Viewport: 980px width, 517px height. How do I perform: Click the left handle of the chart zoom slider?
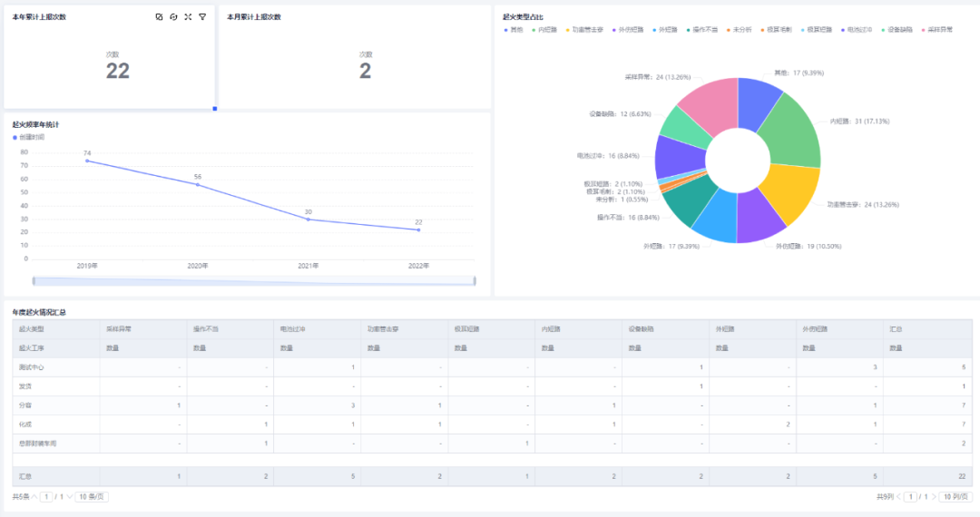click(34, 281)
